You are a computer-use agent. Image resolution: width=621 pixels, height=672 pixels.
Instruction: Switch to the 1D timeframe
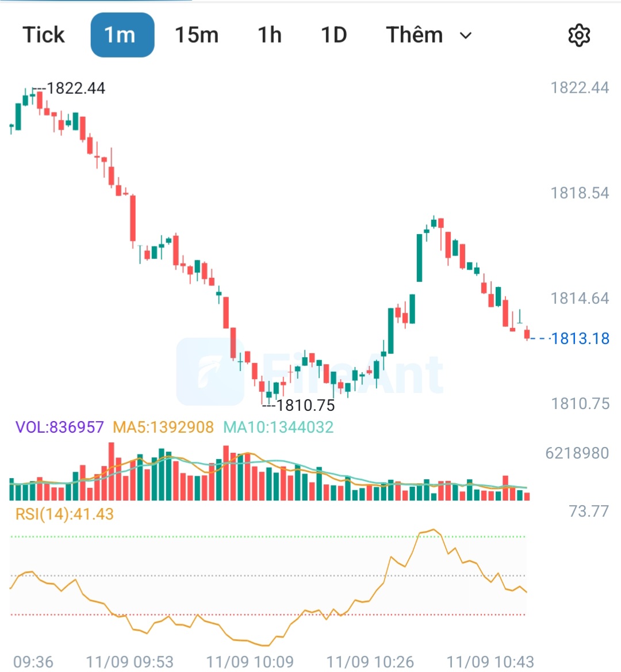coord(333,35)
